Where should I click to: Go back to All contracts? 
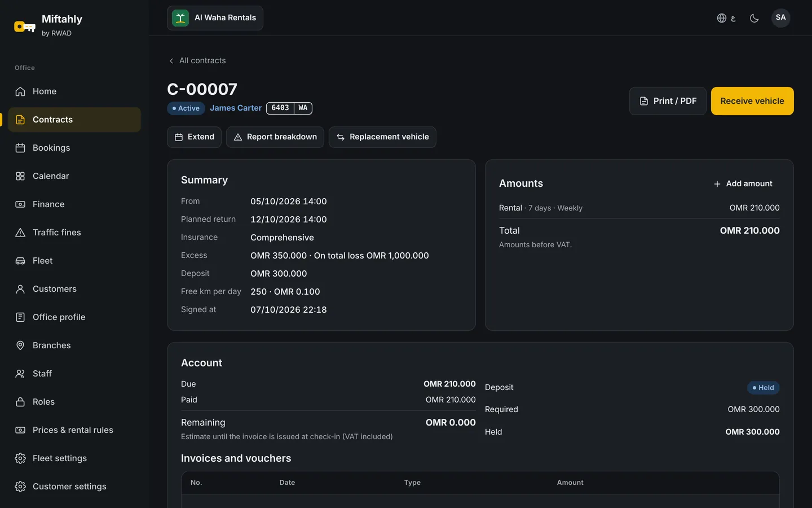pos(197,60)
